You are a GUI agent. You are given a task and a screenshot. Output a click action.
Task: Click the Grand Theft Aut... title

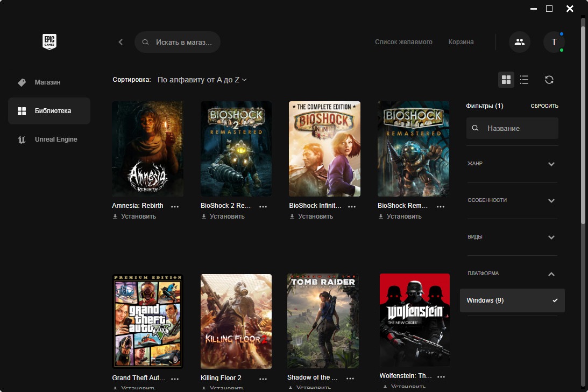click(138, 378)
